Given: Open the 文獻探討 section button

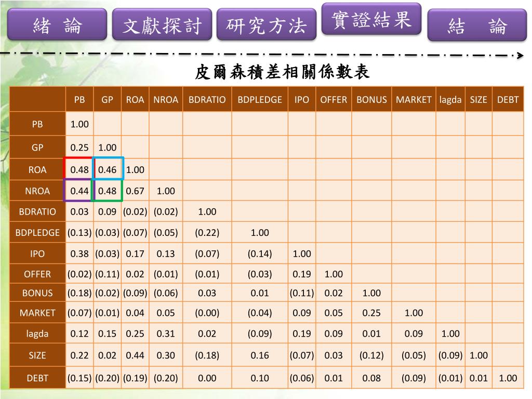Looking at the screenshot, I should [x=162, y=24].
